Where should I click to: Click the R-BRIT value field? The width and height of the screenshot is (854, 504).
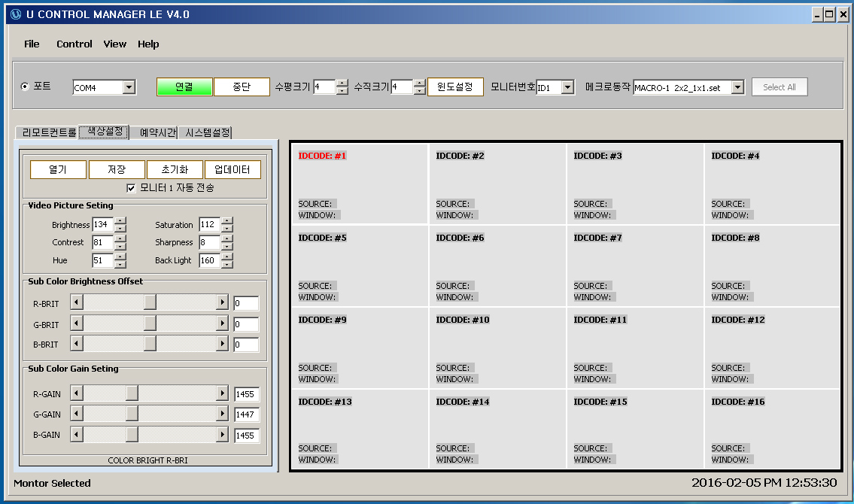point(246,303)
